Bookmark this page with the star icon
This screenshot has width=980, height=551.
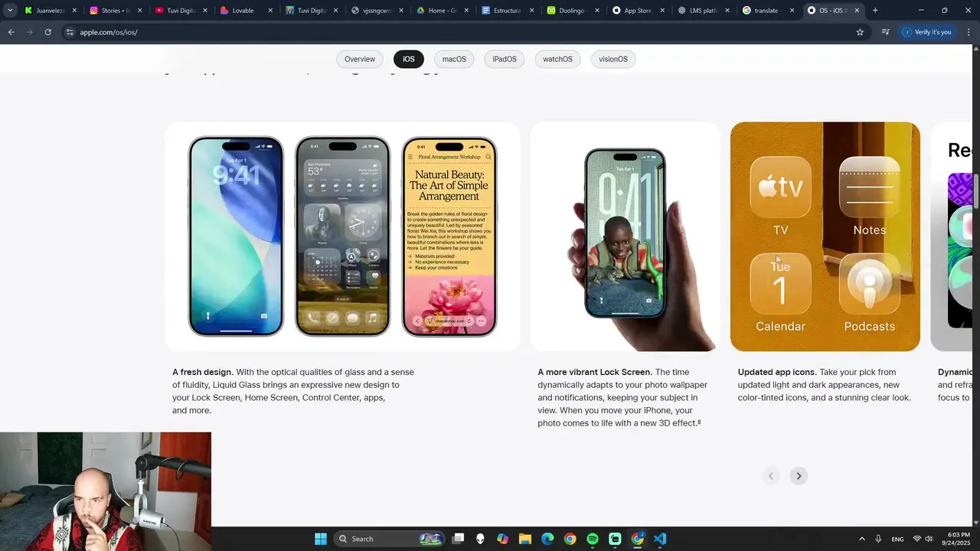pos(860,32)
